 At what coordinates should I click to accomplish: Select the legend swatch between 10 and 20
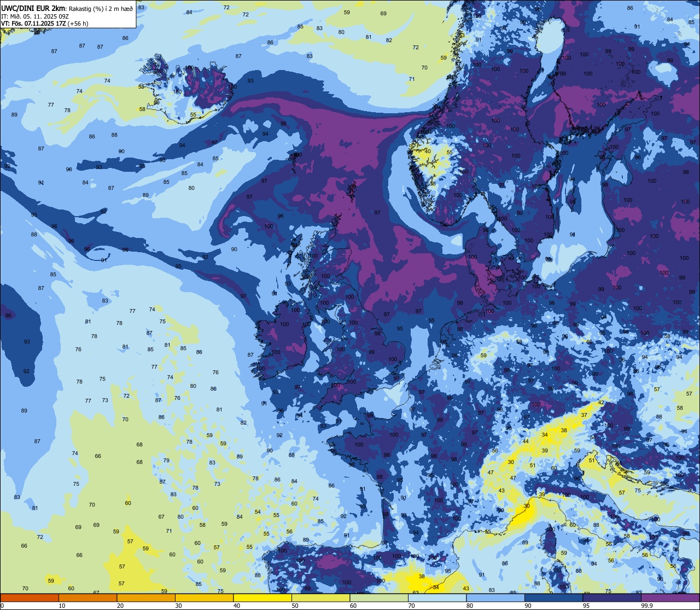pyautogui.click(x=87, y=597)
